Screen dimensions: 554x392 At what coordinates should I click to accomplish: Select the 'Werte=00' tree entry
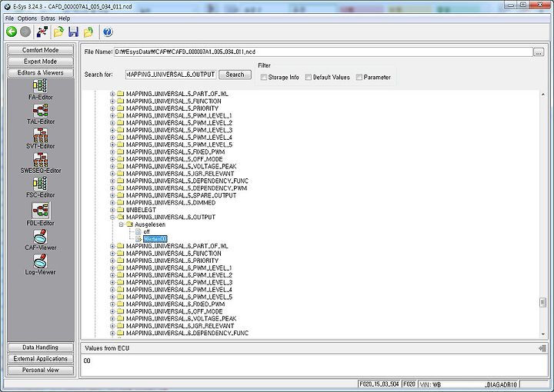point(155,239)
